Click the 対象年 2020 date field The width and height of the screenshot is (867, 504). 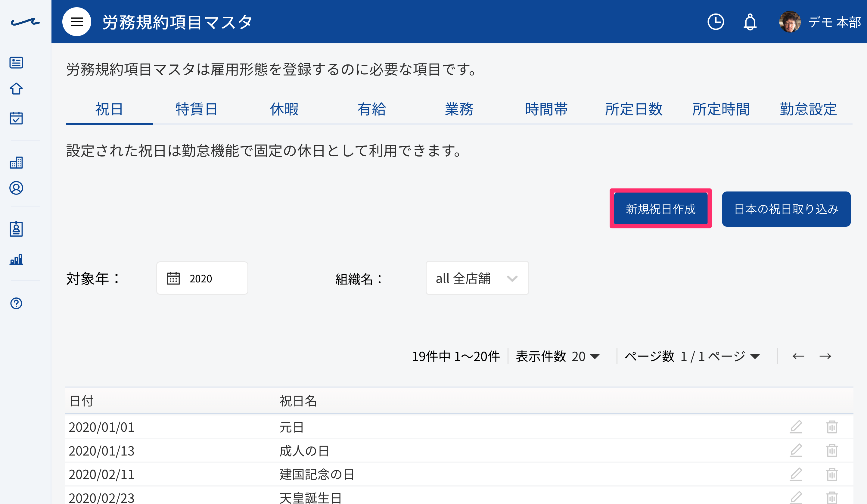click(x=202, y=278)
